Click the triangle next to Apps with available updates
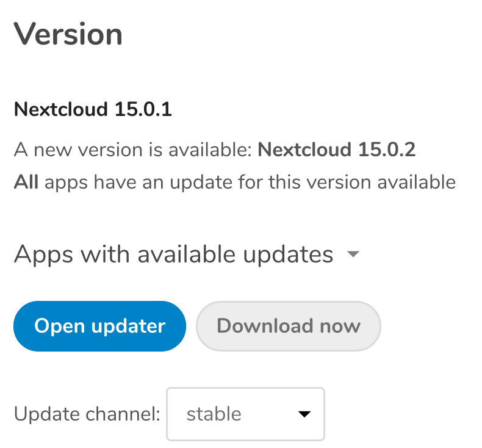 pyautogui.click(x=352, y=255)
